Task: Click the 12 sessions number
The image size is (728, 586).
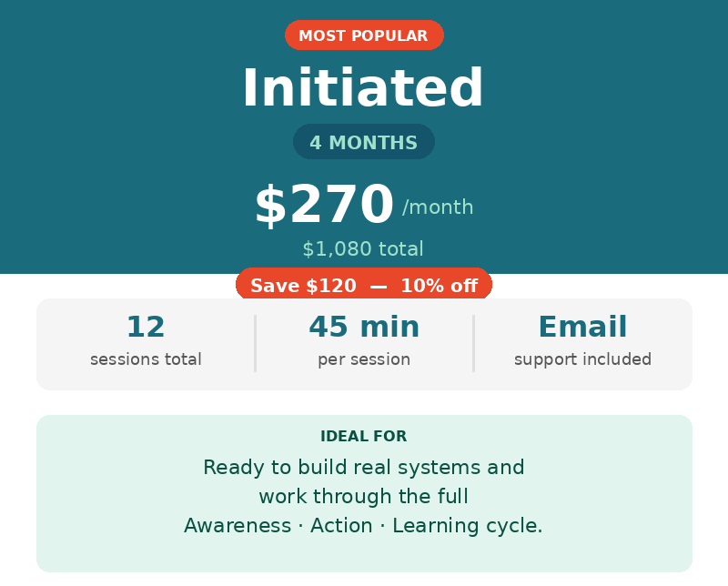Action: [146, 327]
